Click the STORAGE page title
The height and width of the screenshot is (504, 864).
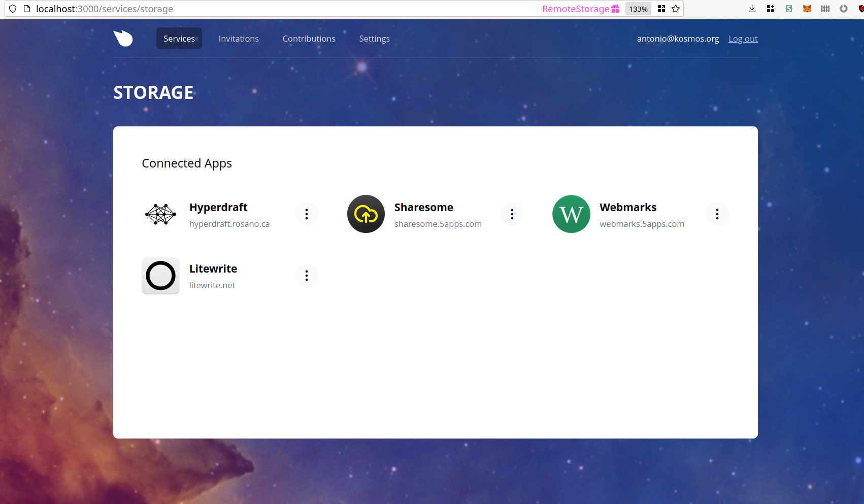click(153, 92)
